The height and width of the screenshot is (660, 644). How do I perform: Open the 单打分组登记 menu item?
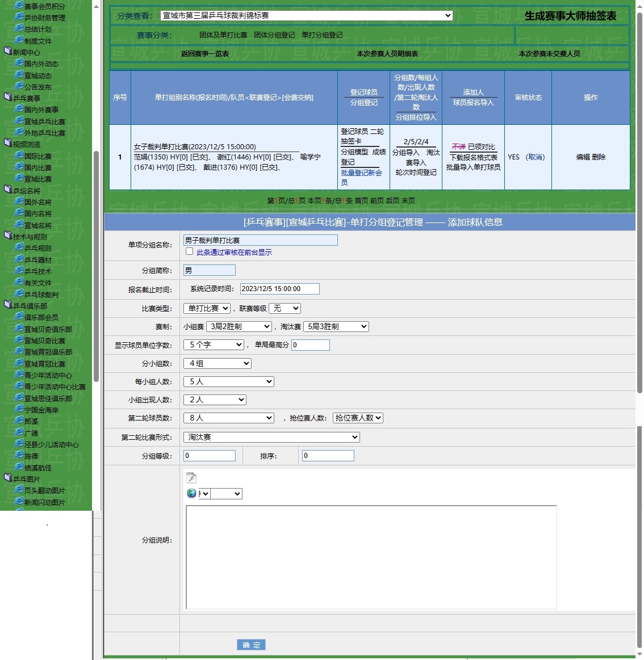[x=322, y=35]
